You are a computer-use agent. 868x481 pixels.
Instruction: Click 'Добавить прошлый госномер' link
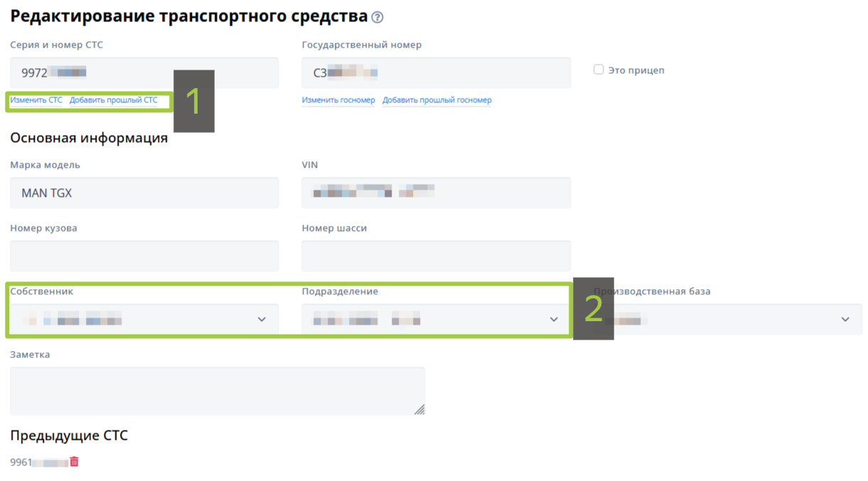tap(436, 100)
